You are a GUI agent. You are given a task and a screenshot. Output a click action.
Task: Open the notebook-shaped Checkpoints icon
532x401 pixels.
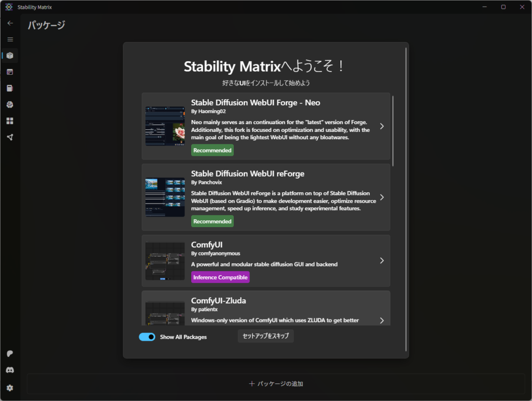click(10, 88)
